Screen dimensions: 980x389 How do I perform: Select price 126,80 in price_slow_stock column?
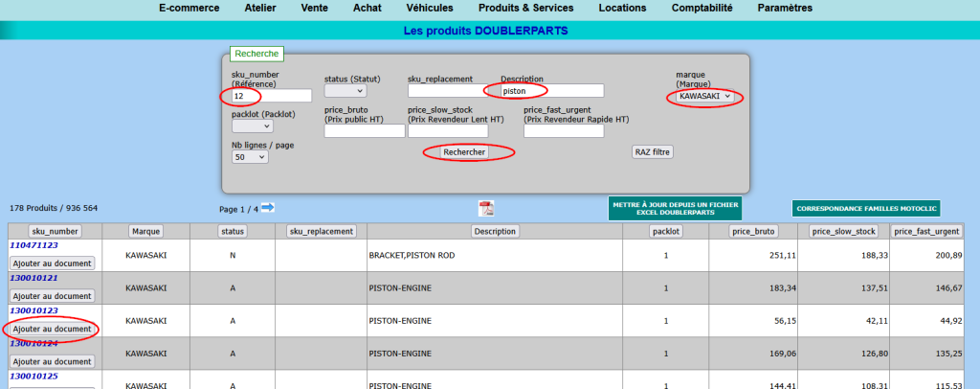874,354
